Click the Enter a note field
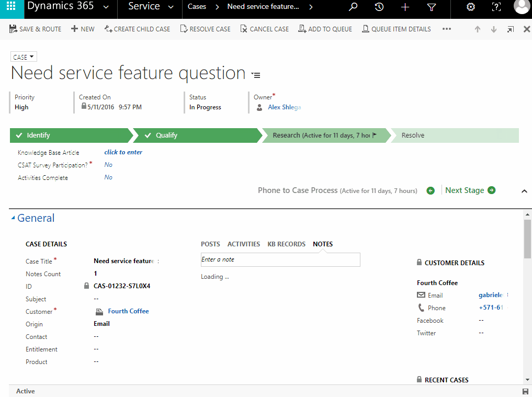 [x=280, y=259]
